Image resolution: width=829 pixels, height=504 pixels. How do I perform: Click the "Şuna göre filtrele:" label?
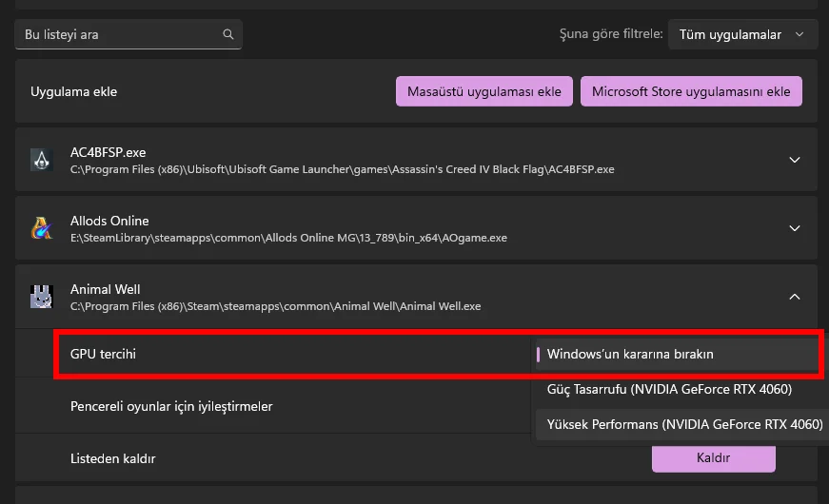[611, 34]
